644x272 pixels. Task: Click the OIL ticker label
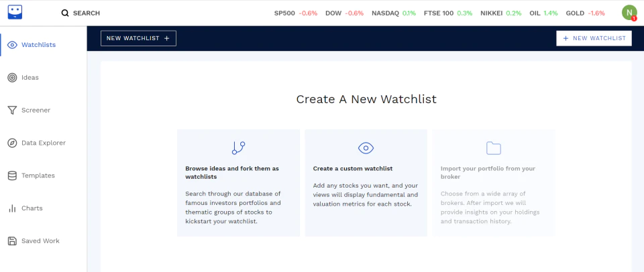(x=535, y=13)
